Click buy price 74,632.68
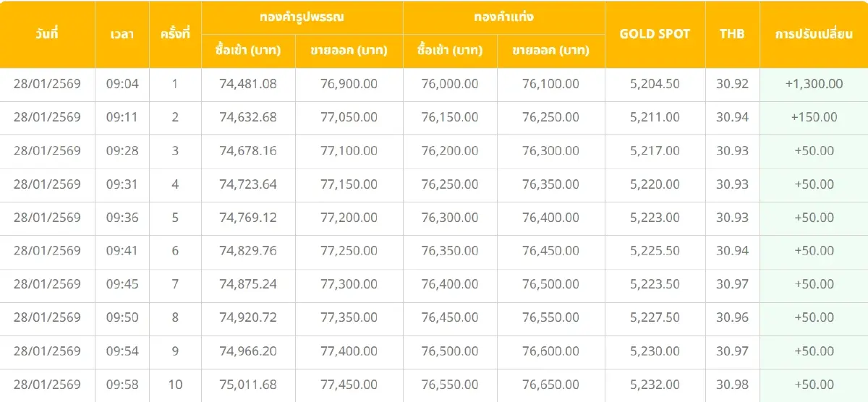868x402 pixels. point(248,117)
